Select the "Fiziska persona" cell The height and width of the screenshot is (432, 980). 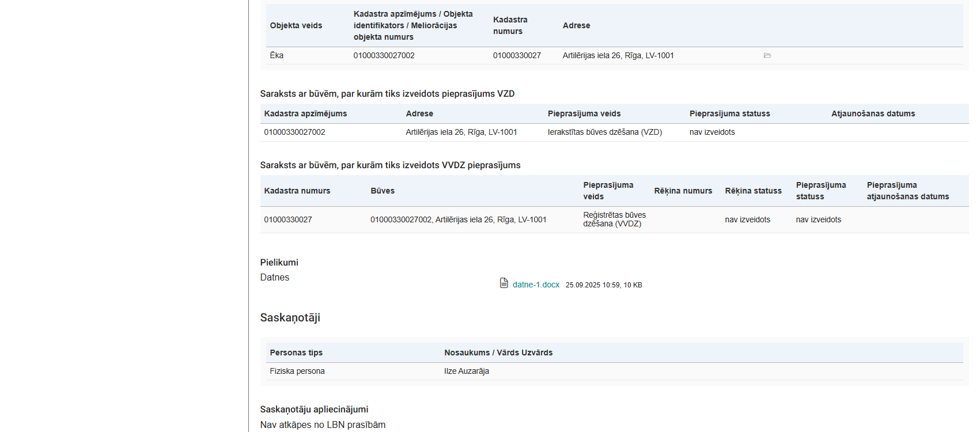click(x=297, y=371)
